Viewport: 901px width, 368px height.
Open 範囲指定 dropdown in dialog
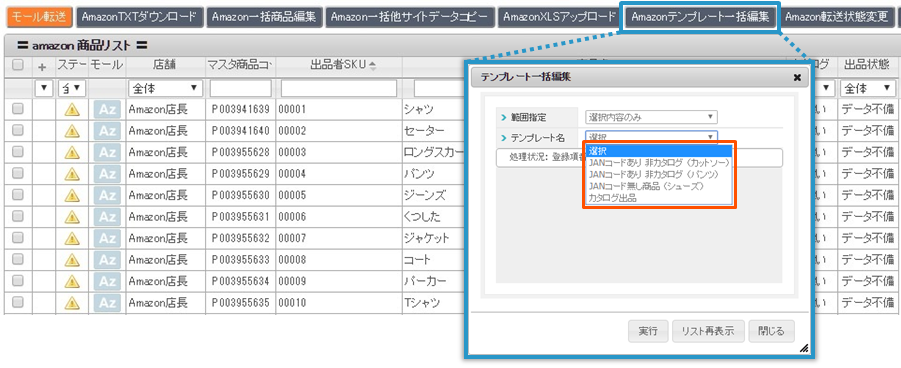click(651, 117)
